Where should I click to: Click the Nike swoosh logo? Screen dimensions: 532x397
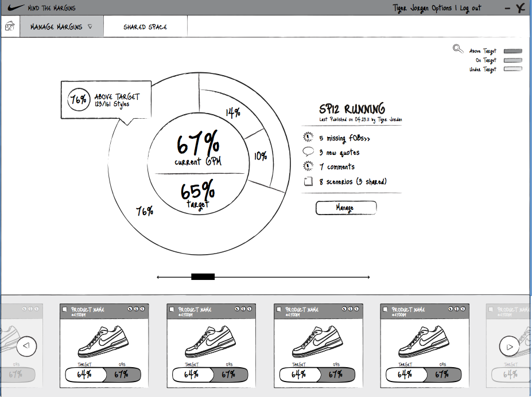(16, 7)
